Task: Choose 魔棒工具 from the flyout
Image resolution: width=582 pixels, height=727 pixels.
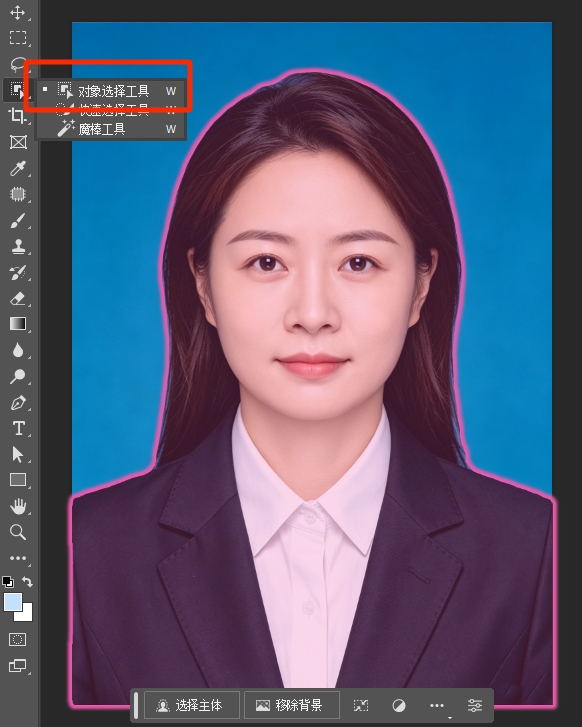Action: tap(111, 129)
